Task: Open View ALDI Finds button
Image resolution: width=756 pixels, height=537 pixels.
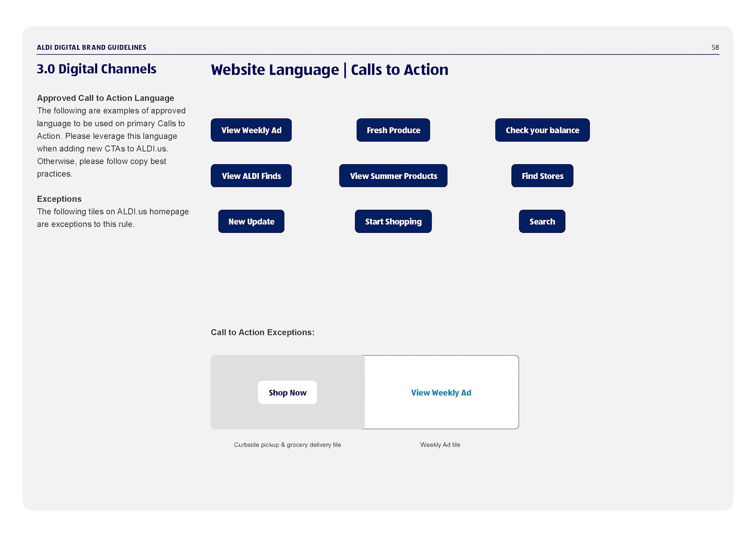Action: click(x=251, y=176)
